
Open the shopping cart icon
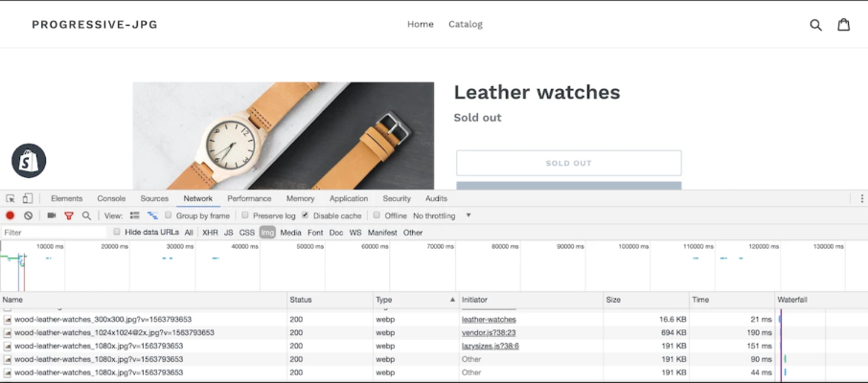pyautogui.click(x=843, y=25)
